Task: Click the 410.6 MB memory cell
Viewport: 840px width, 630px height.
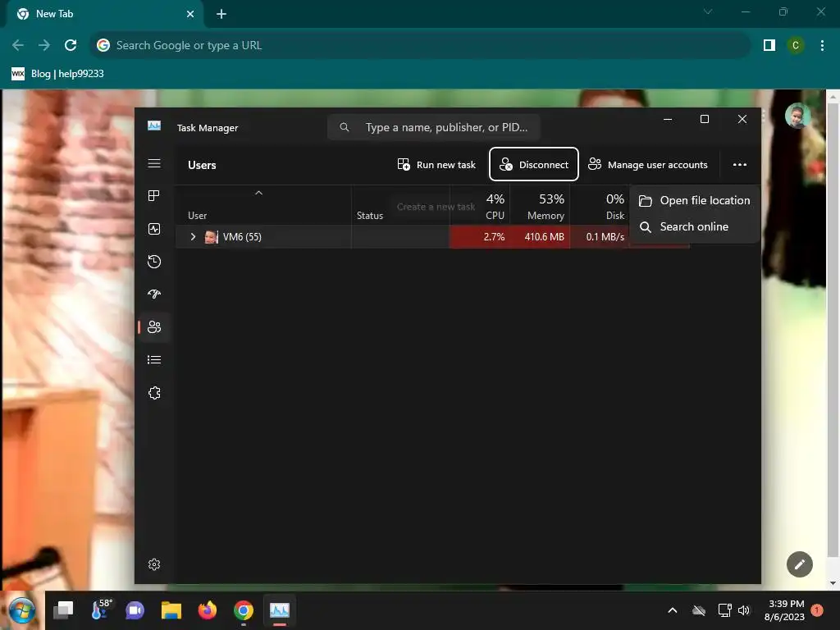Action: pyautogui.click(x=540, y=237)
